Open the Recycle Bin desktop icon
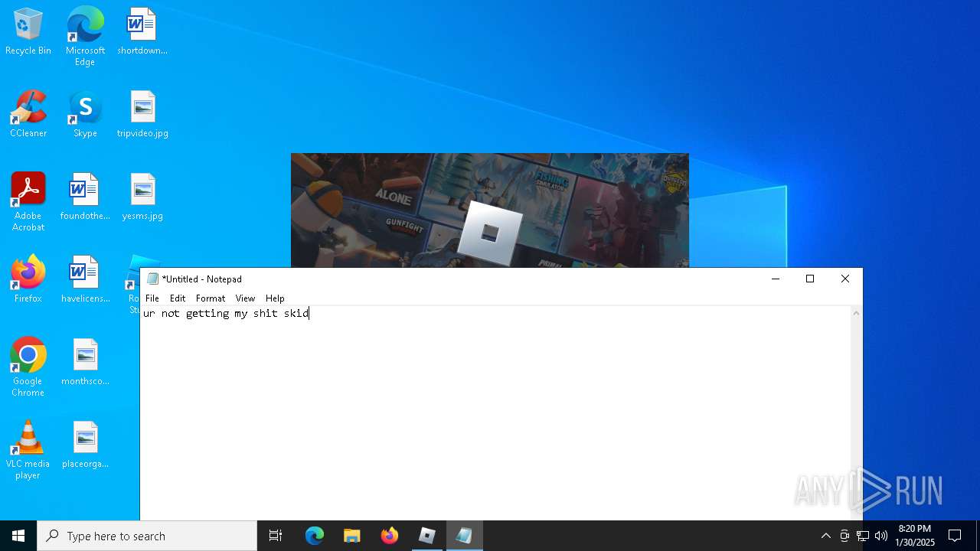Screen dimensions: 980x551 pyautogui.click(x=28, y=32)
